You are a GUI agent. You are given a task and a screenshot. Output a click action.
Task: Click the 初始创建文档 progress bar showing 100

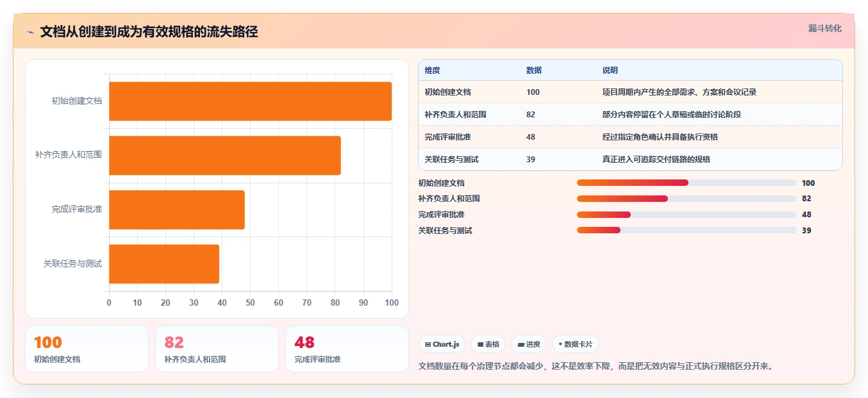pos(687,183)
